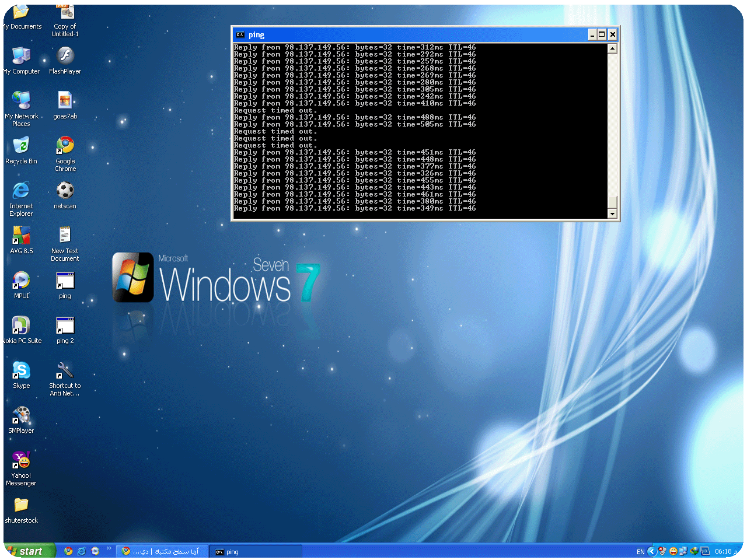Image resolution: width=747 pixels, height=560 pixels.
Task: Open AVG 8.5 antivirus shortcut
Action: point(21,236)
